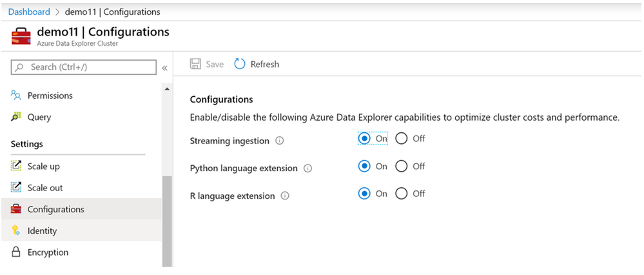The width and height of the screenshot is (644, 275).
Task: Click the Settings section heading
Action: click(26, 144)
